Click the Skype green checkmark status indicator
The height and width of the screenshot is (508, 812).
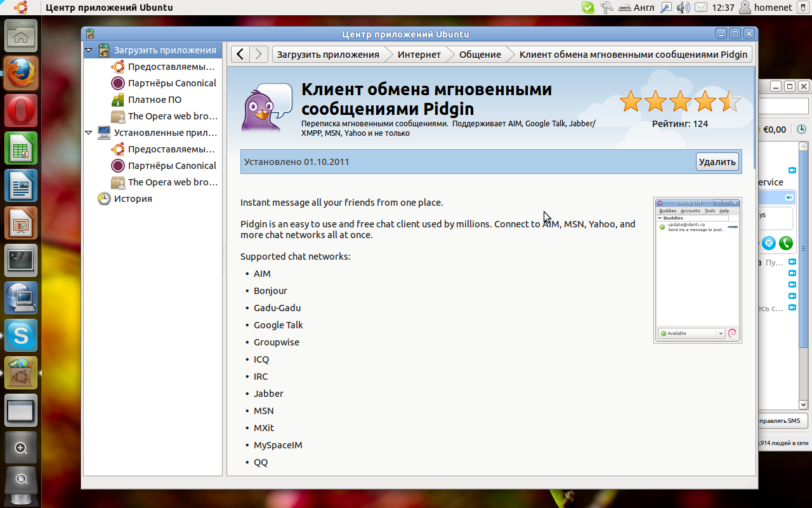coord(588,8)
